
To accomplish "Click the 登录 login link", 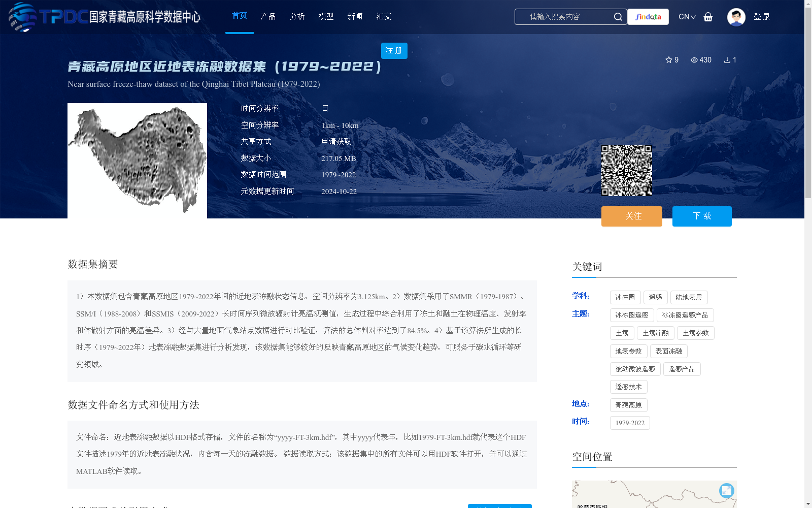I will coord(762,17).
